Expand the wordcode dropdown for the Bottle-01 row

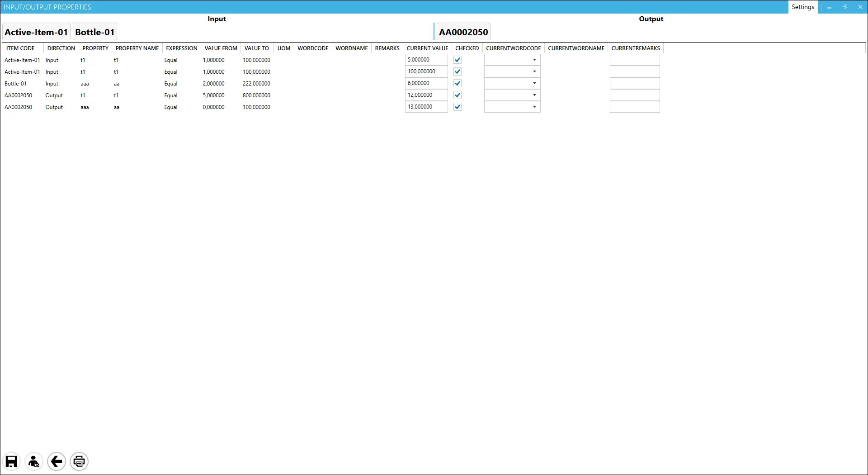(534, 83)
